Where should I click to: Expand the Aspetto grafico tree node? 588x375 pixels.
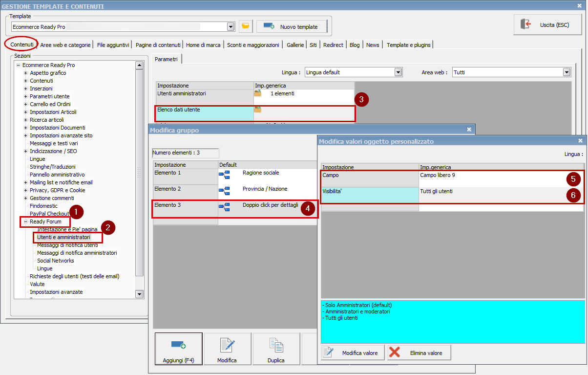25,73
